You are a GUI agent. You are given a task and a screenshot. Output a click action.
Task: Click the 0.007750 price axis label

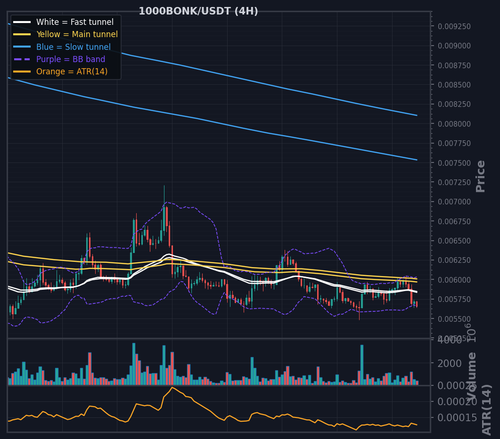[x=454, y=143]
